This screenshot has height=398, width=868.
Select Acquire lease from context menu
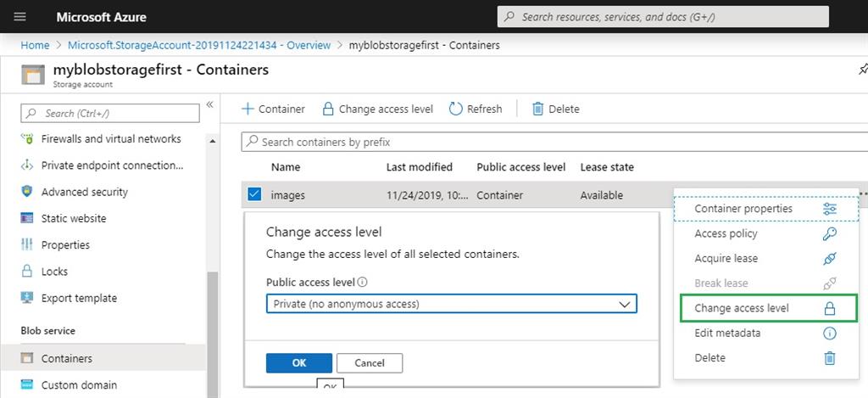(726, 258)
